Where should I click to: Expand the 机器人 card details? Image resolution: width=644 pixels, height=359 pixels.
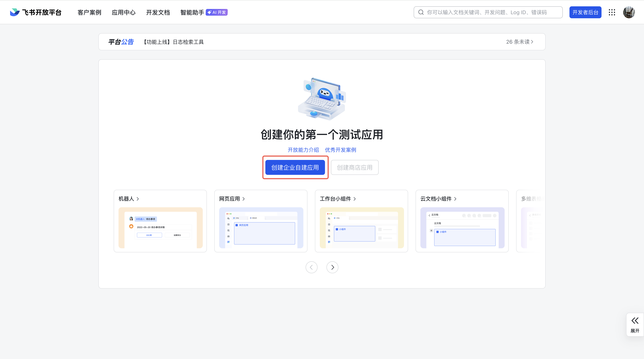(x=138, y=199)
